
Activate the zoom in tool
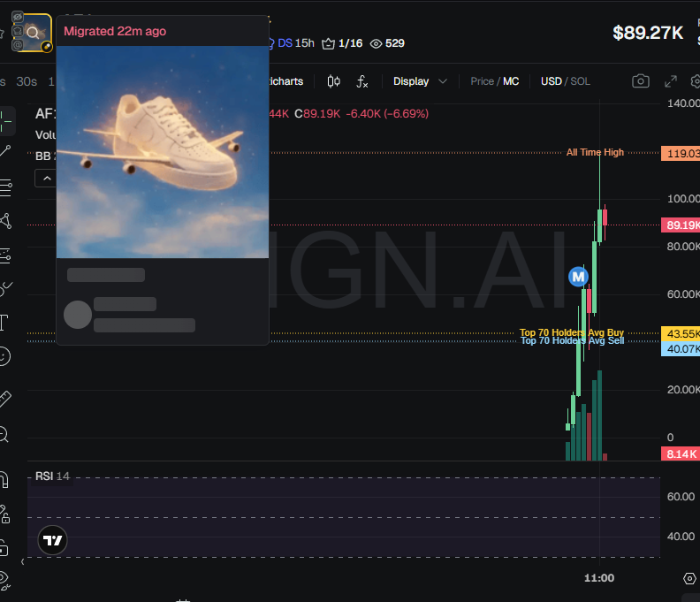pos(4,434)
